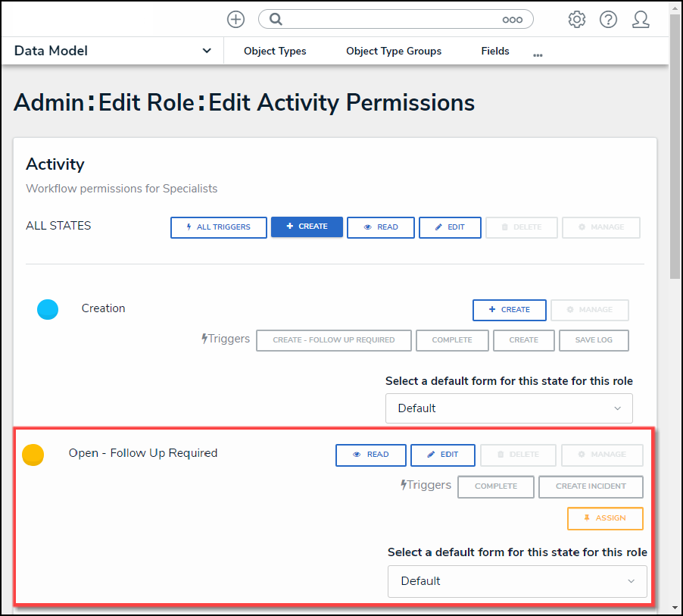The height and width of the screenshot is (616, 683).
Task: Open the settings gear icon
Action: pyautogui.click(x=577, y=20)
